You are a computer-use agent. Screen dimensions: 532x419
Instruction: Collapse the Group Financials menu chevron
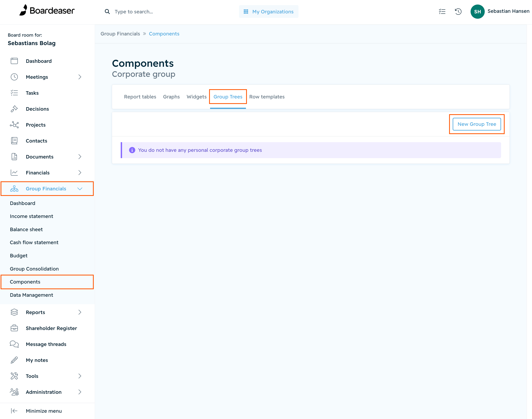[80, 189]
